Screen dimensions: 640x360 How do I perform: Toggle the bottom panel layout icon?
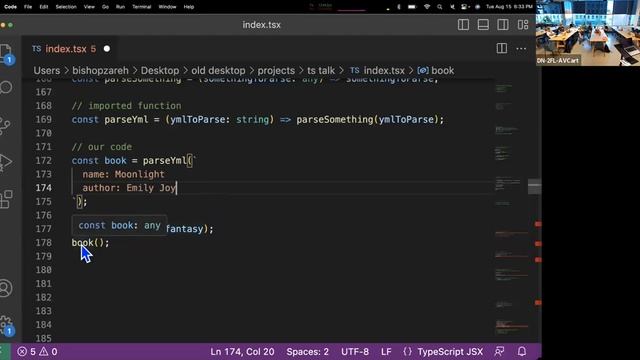(x=483, y=25)
